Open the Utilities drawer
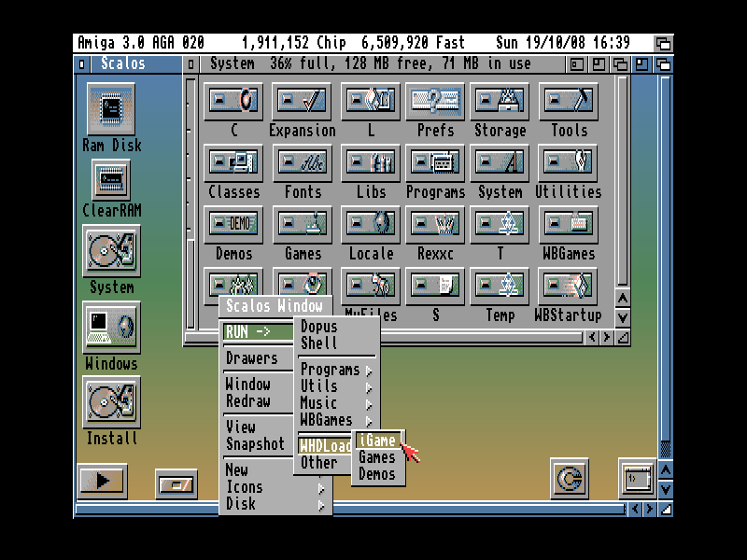 pyautogui.click(x=568, y=162)
